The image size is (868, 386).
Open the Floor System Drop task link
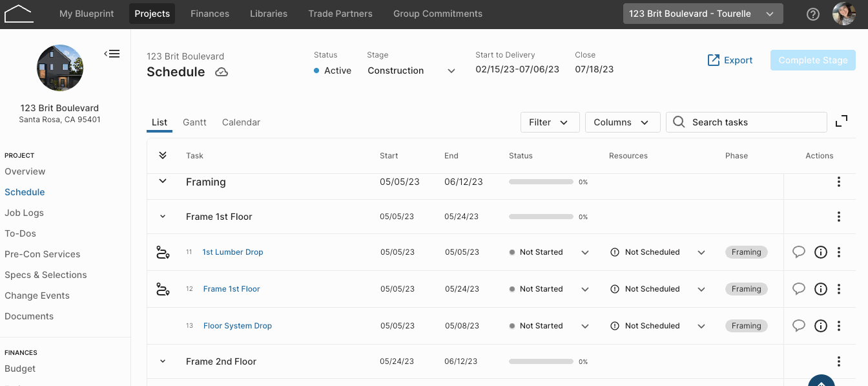(x=238, y=326)
